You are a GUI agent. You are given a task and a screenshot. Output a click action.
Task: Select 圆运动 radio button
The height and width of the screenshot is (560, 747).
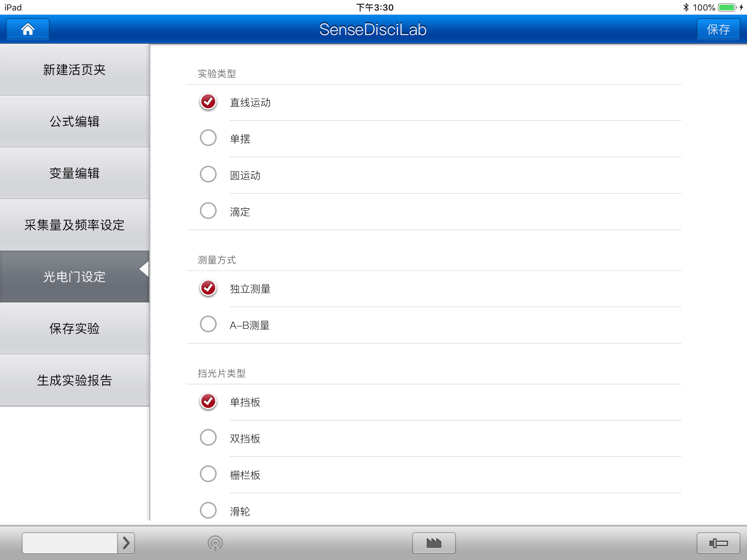(x=208, y=174)
